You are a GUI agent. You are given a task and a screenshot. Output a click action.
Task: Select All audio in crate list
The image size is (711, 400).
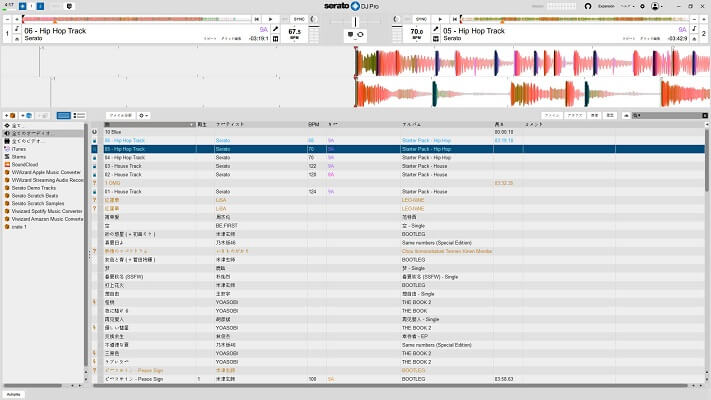43,133
